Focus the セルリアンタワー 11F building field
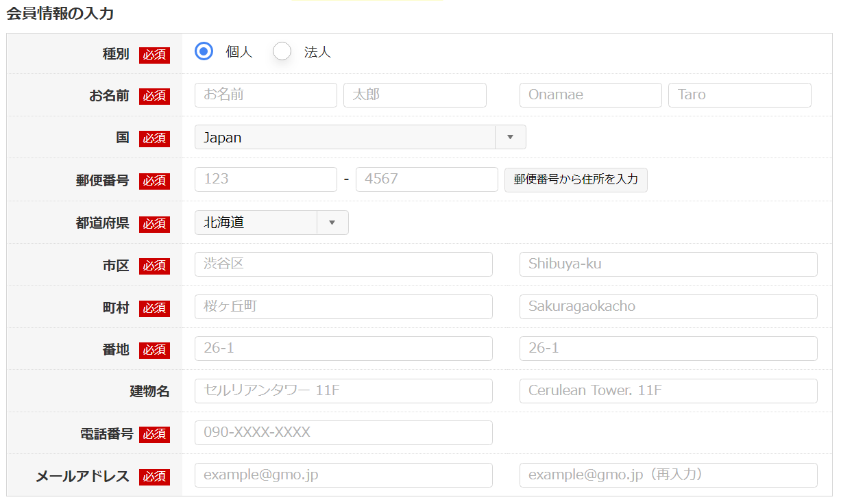 (x=343, y=391)
